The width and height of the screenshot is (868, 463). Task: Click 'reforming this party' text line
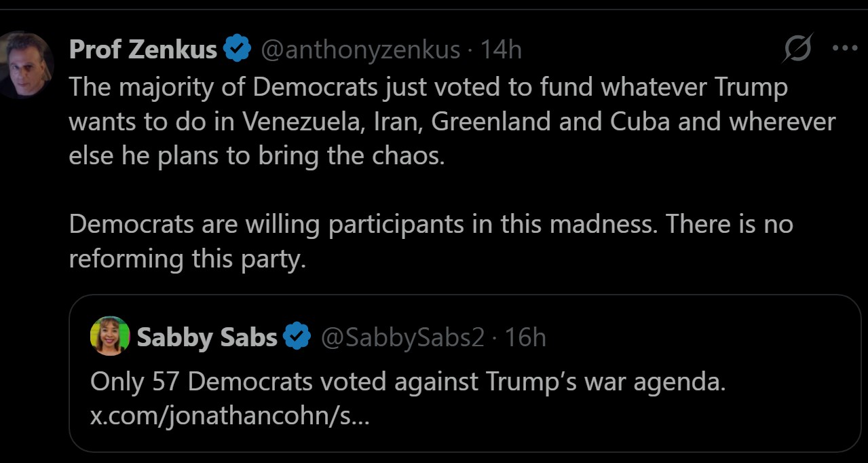(187, 259)
